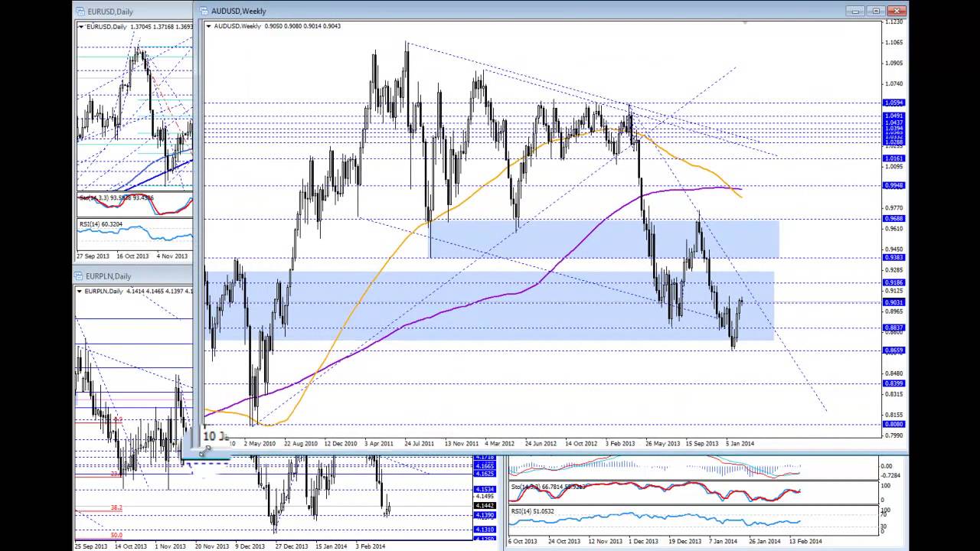Image resolution: width=980 pixels, height=551 pixels.
Task: Click the 0.8399 price level label
Action: tap(893, 383)
